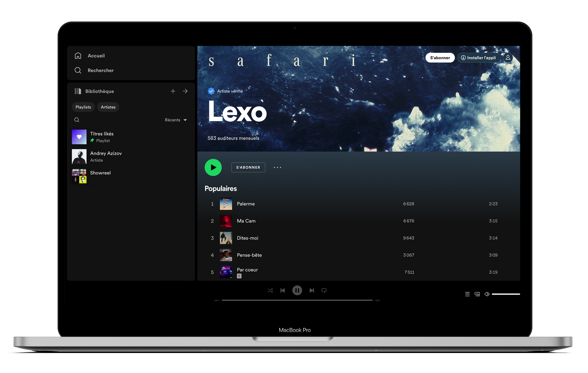Open the three-dot more options menu
The height and width of the screenshot is (373, 588).
pyautogui.click(x=277, y=167)
